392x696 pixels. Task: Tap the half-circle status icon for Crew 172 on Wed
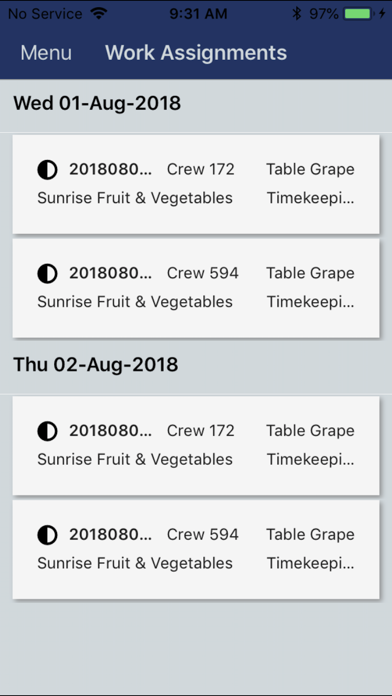[47, 170]
